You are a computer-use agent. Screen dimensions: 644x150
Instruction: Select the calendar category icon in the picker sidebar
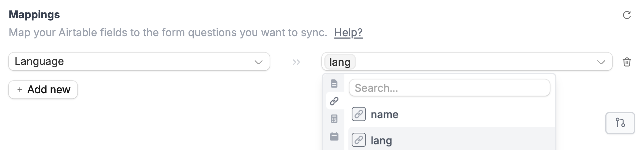pos(334,136)
